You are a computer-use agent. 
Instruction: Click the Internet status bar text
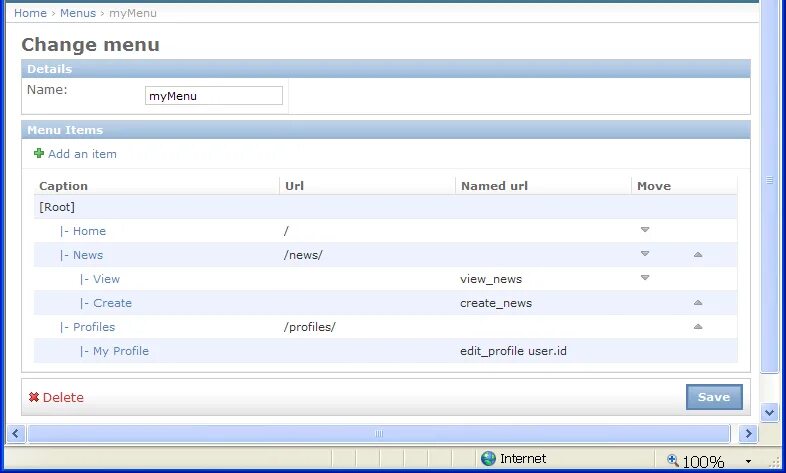[523, 458]
